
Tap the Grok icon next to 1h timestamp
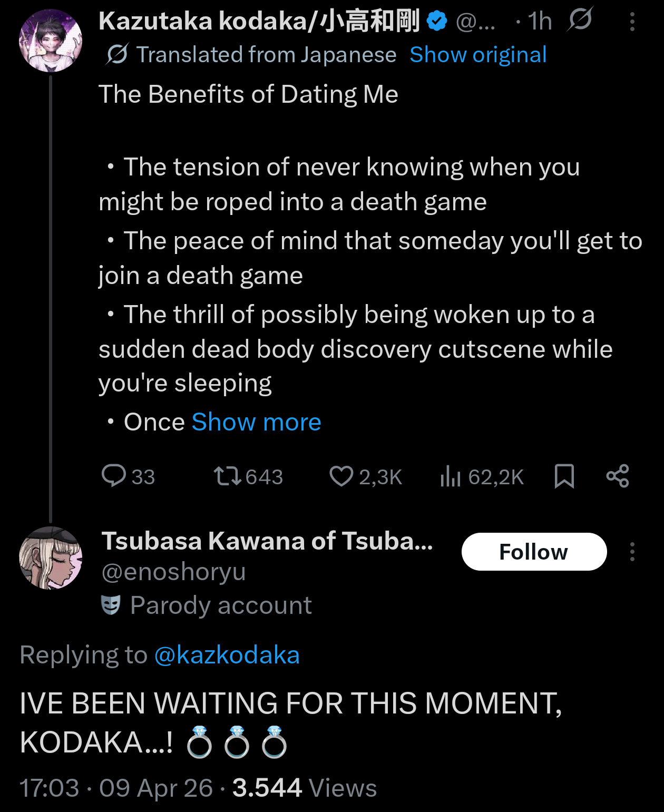tap(580, 20)
